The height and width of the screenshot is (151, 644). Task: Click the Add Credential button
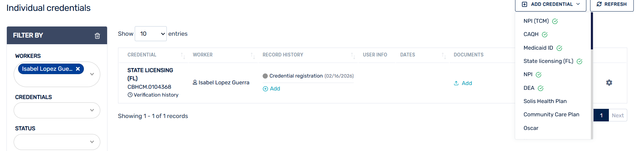pos(550,4)
